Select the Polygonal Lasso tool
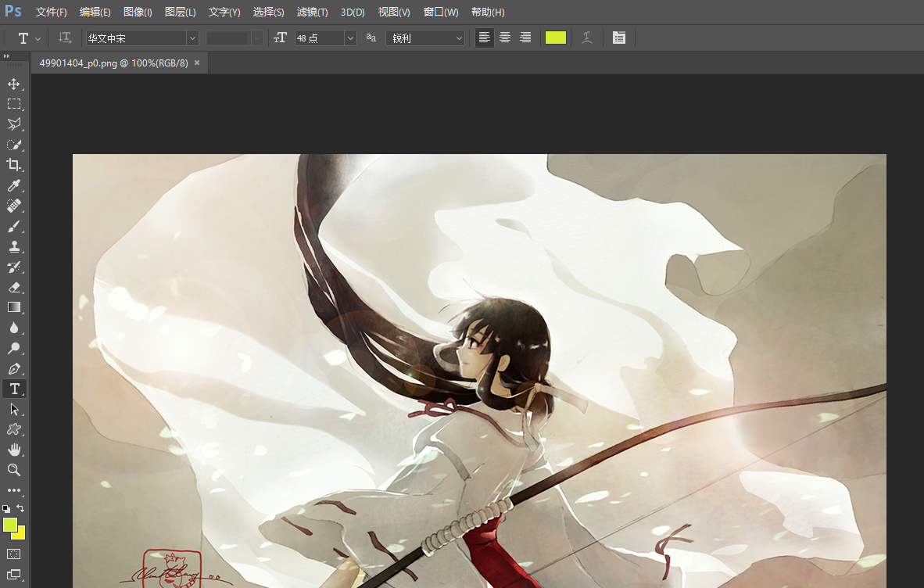Image resolution: width=924 pixels, height=588 pixels. pyautogui.click(x=13, y=124)
